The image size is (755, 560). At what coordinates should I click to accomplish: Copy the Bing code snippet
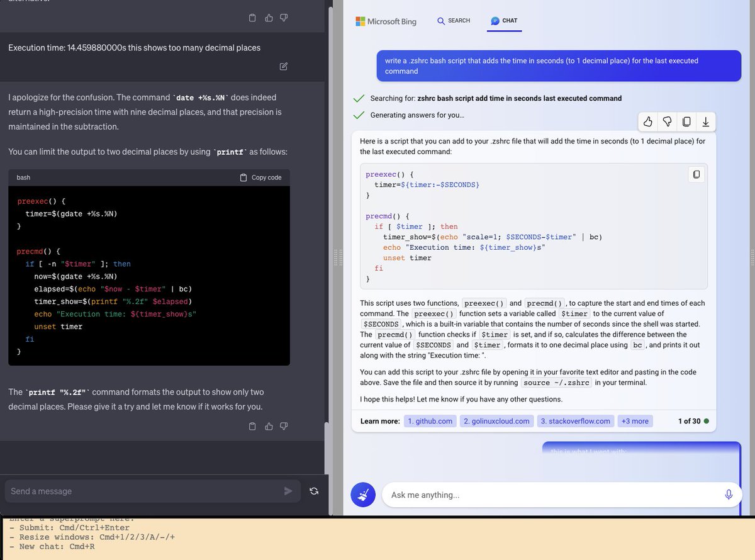coord(696,174)
